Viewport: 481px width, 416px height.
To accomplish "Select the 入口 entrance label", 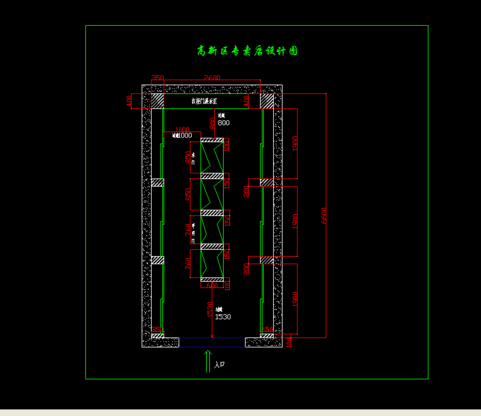I will pos(219,364).
